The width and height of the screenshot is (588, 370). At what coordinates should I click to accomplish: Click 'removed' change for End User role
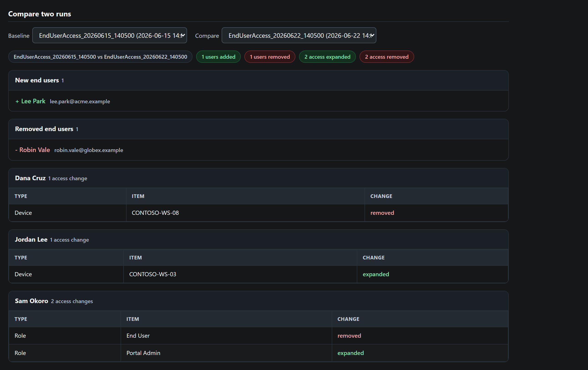tap(349, 336)
